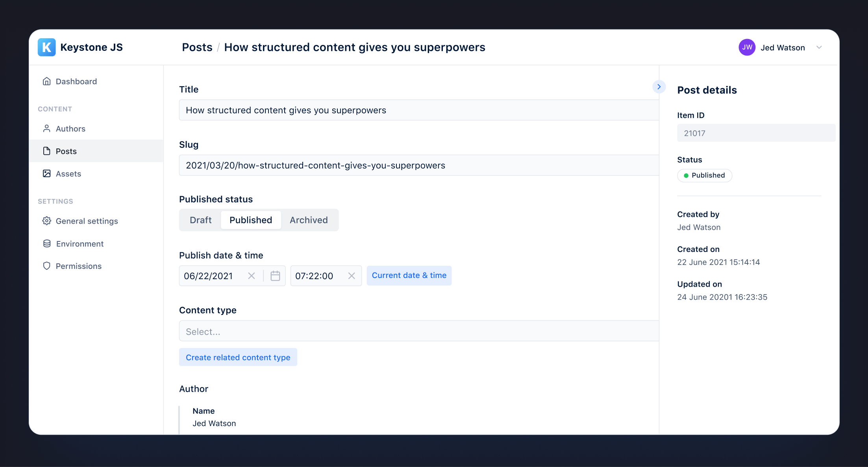Collapse the form panel with the chevron

pos(659,87)
